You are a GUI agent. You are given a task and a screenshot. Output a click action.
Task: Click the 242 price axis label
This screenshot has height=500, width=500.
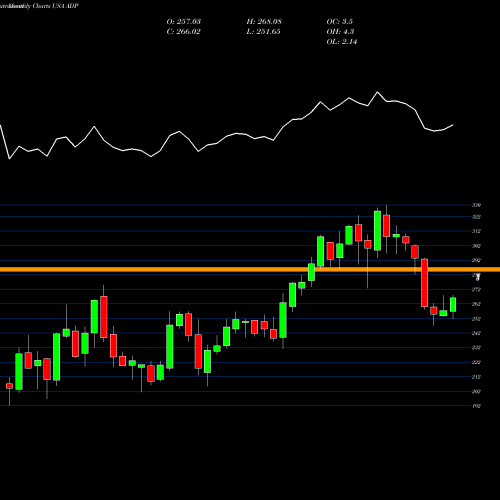click(476, 333)
